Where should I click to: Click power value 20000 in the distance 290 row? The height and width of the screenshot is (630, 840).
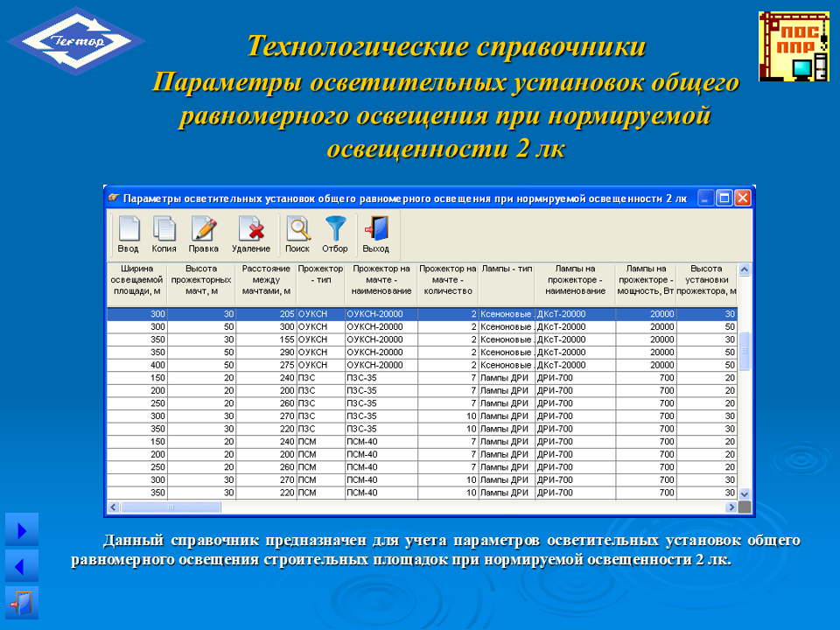pos(646,353)
